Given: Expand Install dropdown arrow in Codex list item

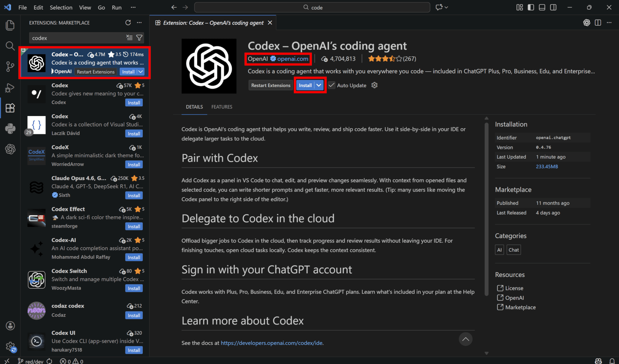Looking at the screenshot, I should coord(141,72).
